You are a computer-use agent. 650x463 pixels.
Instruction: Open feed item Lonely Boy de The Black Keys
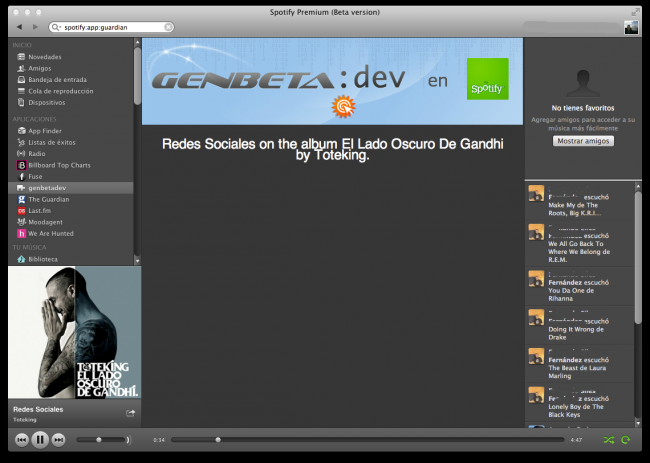click(580, 402)
